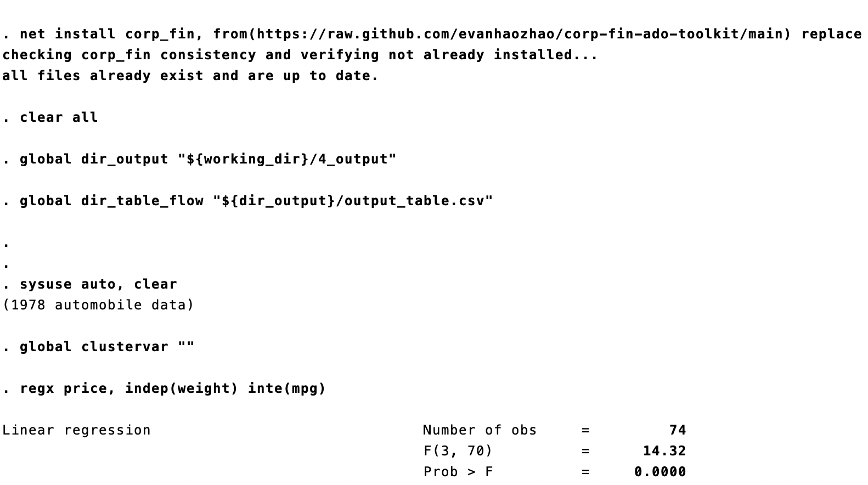Click the 'global dir_output' command line
The width and height of the screenshot is (868, 485).
(208, 159)
